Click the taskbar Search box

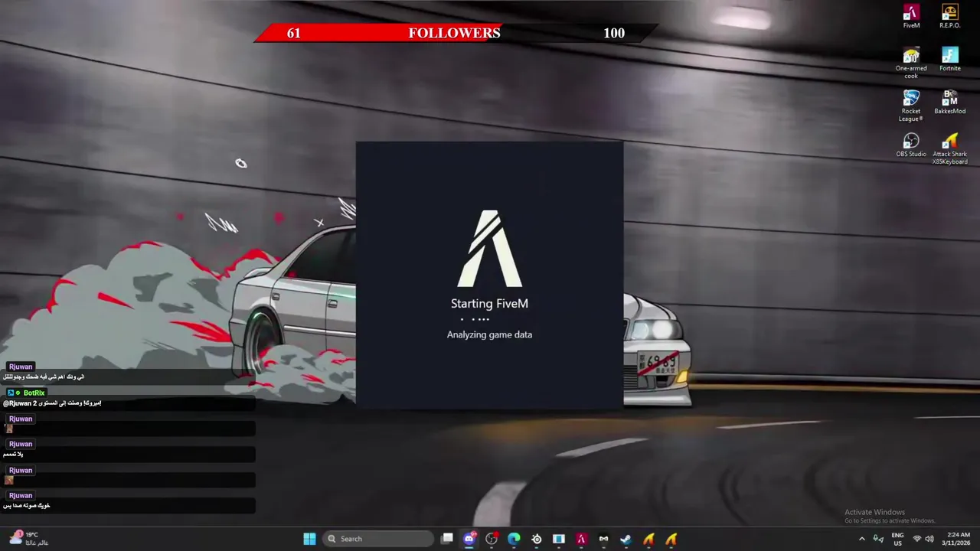coord(378,539)
